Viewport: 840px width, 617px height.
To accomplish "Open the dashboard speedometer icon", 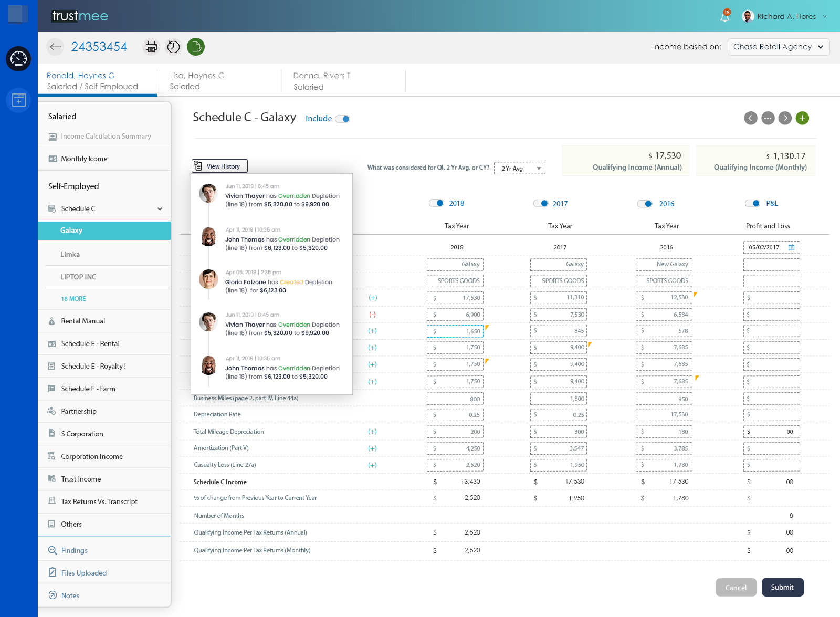I will (18, 59).
